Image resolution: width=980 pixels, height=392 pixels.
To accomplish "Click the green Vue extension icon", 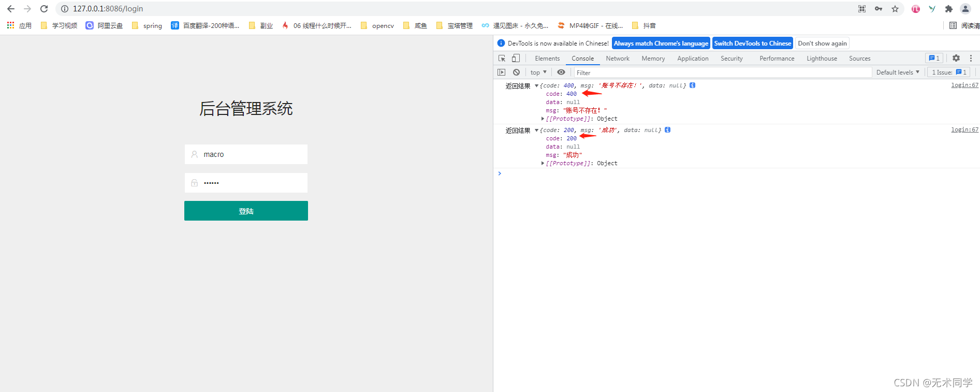I will [932, 9].
